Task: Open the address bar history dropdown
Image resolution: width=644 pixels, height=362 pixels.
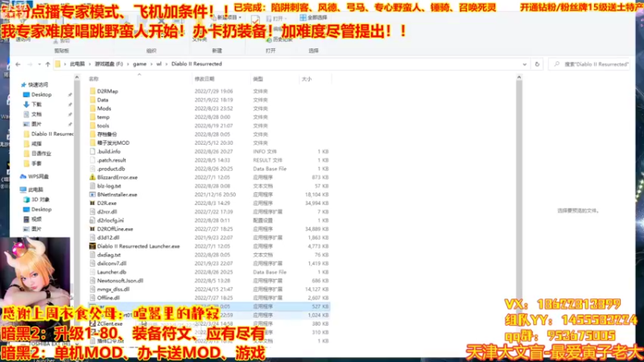Action: pyautogui.click(x=525, y=64)
